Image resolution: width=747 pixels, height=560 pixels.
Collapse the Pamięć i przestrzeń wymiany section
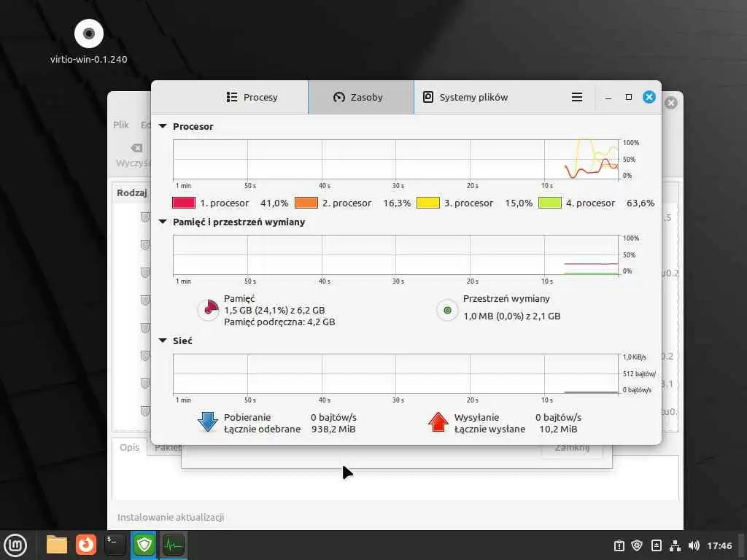pos(163,222)
